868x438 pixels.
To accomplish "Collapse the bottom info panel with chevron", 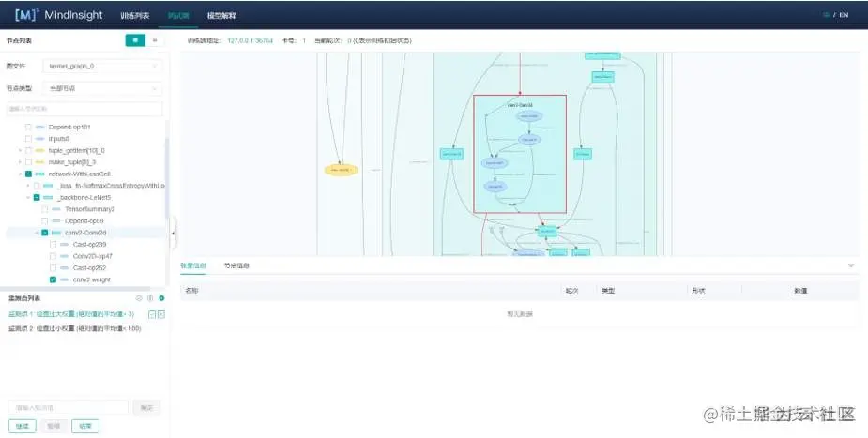I will 851,266.
